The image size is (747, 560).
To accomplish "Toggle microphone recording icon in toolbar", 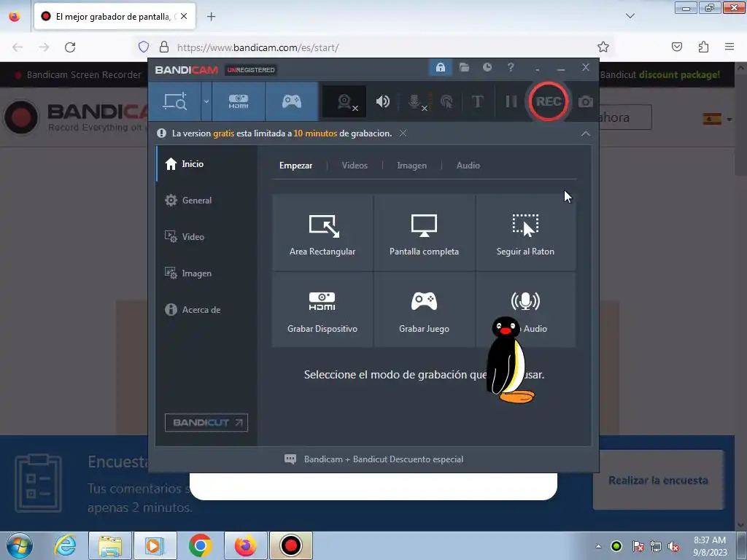I will [x=415, y=101].
